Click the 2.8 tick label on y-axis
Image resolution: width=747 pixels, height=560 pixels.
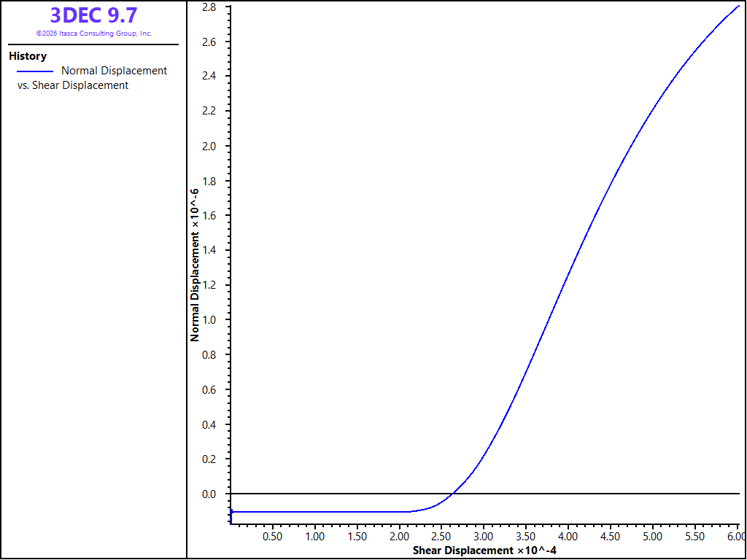coord(211,7)
